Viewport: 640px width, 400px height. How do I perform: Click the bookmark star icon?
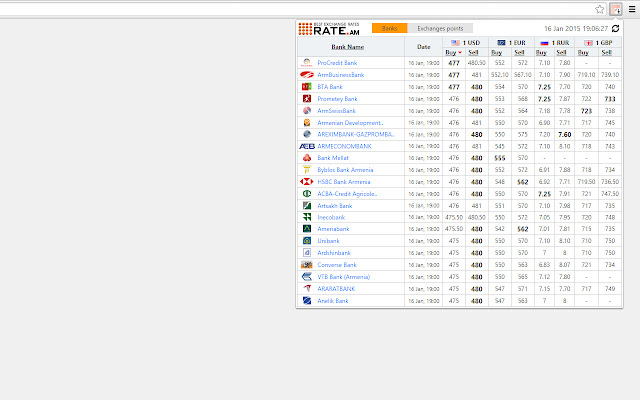click(599, 9)
